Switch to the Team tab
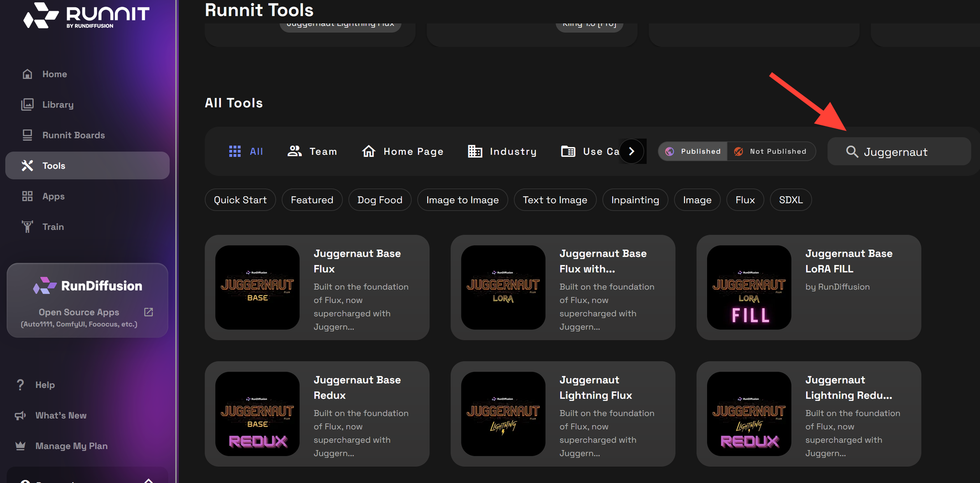The image size is (980, 483). click(x=312, y=151)
